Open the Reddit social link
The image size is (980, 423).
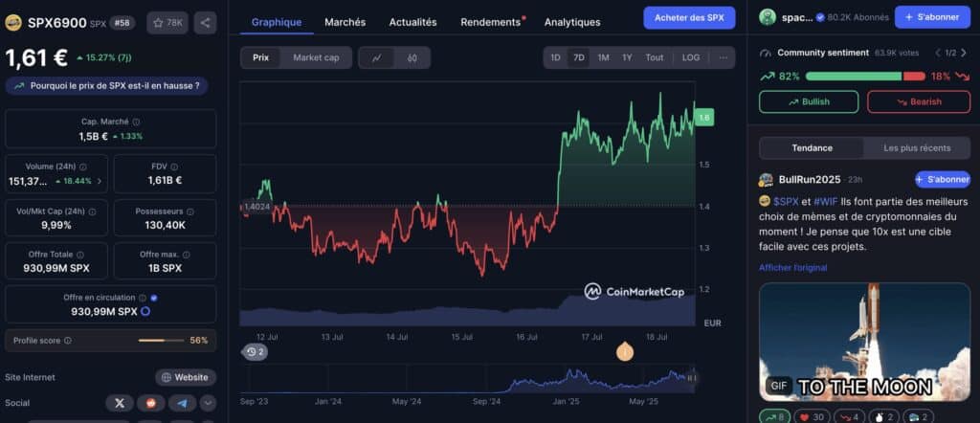[150, 403]
